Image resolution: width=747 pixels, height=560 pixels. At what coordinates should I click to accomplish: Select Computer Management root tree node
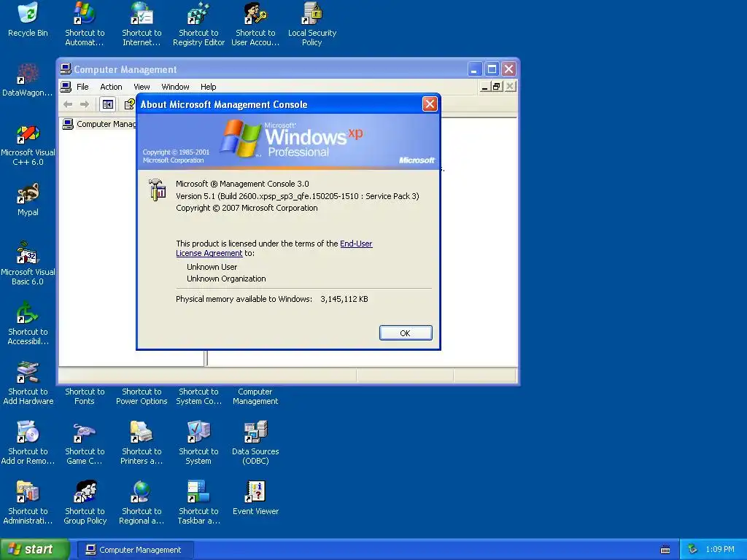tap(100, 124)
